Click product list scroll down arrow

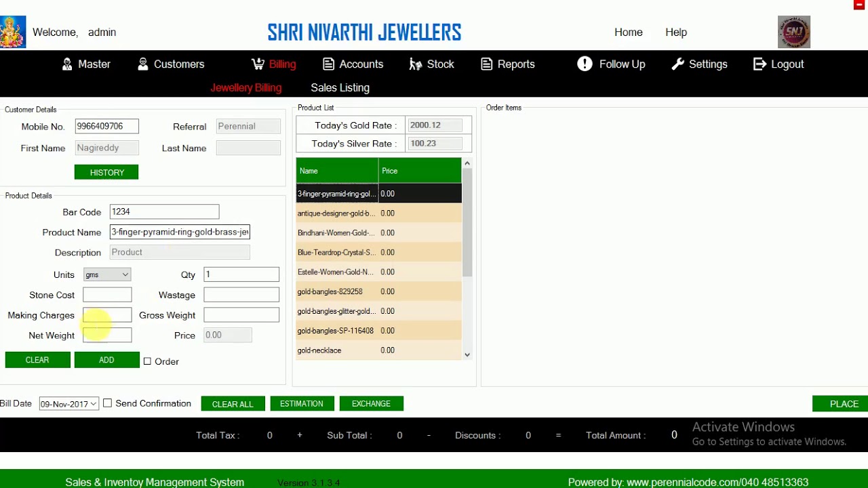pos(467,354)
